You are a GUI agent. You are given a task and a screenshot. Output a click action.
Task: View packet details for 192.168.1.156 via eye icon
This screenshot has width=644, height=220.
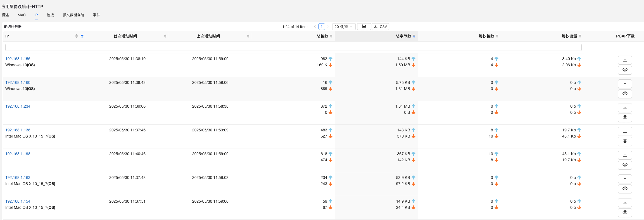tap(625, 70)
